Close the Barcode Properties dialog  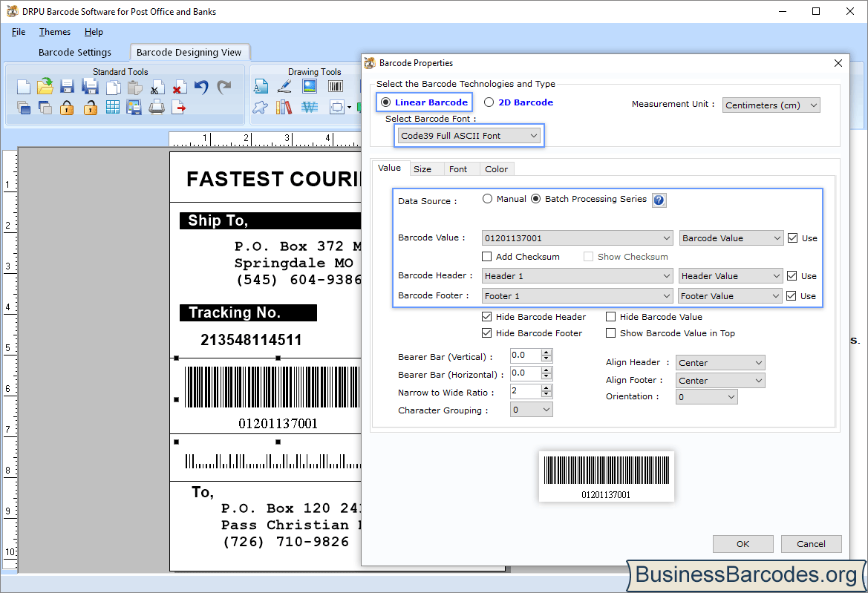[x=838, y=63]
